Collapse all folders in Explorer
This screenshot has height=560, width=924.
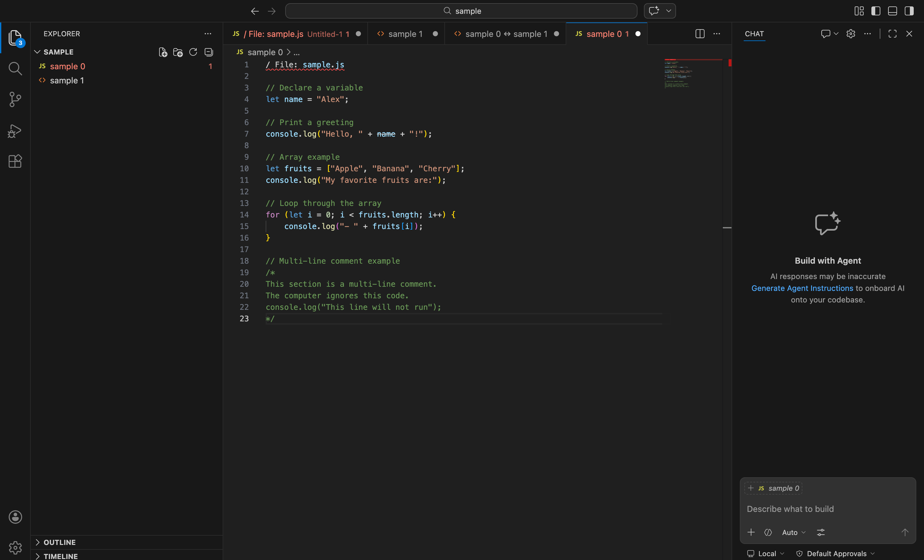[x=209, y=52]
